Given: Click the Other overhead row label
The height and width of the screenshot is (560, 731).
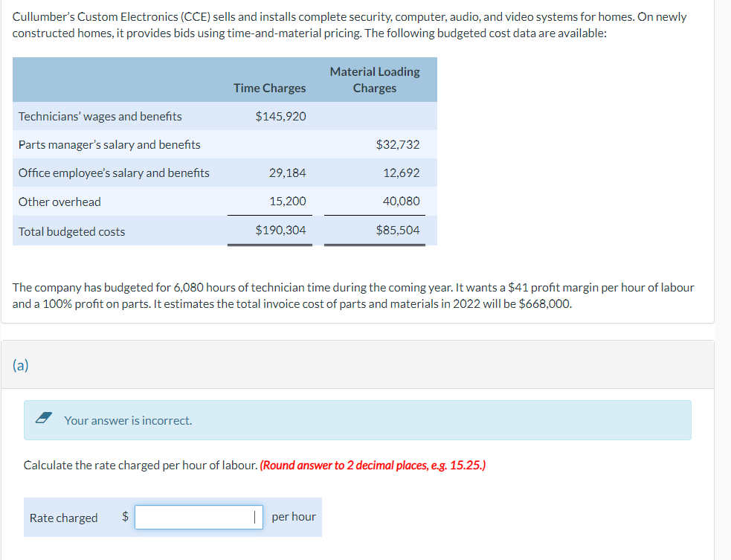Looking at the screenshot, I should point(60,202).
